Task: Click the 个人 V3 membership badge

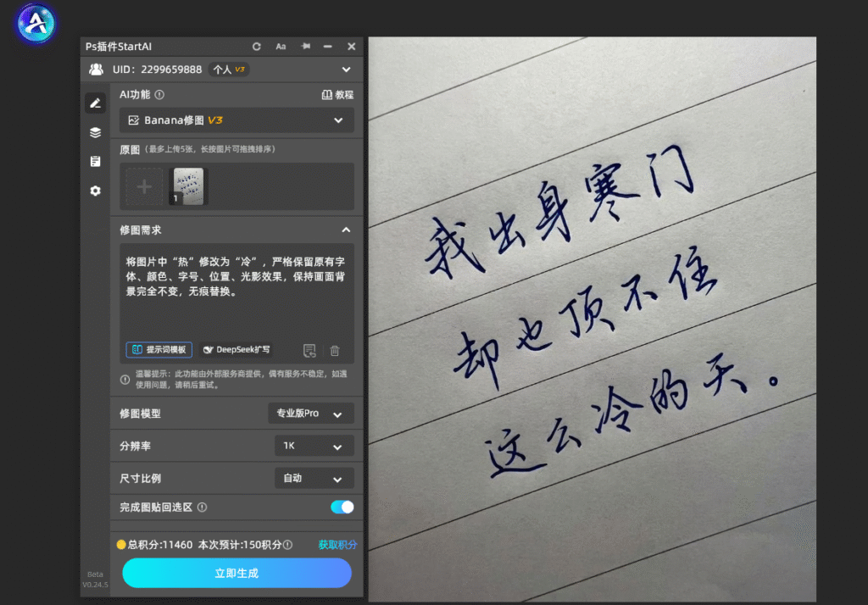Action: point(229,69)
